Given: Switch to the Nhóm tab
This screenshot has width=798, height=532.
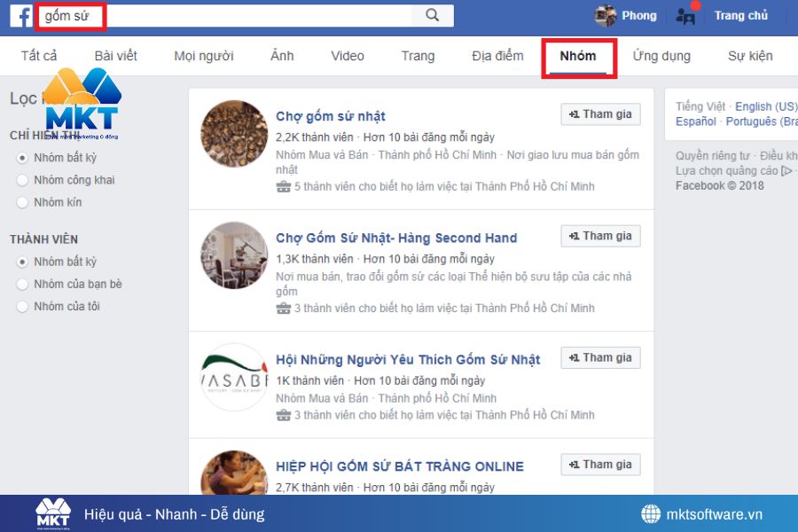Looking at the screenshot, I should click(578, 55).
